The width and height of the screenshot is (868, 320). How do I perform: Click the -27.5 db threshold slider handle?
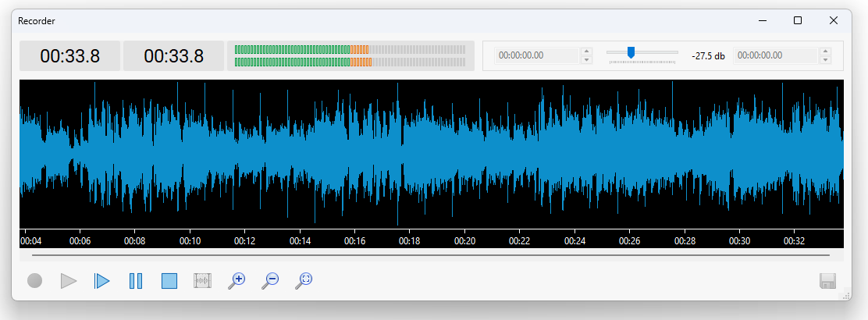pos(631,52)
